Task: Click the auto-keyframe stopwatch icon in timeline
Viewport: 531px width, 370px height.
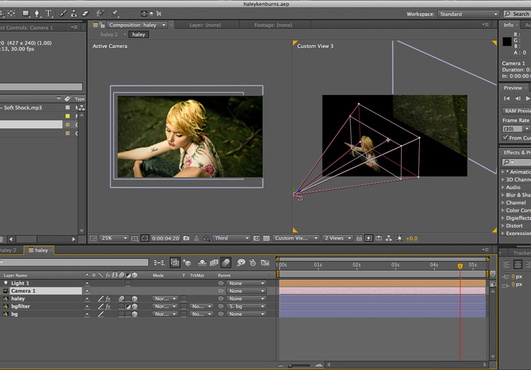Action: coord(253,262)
